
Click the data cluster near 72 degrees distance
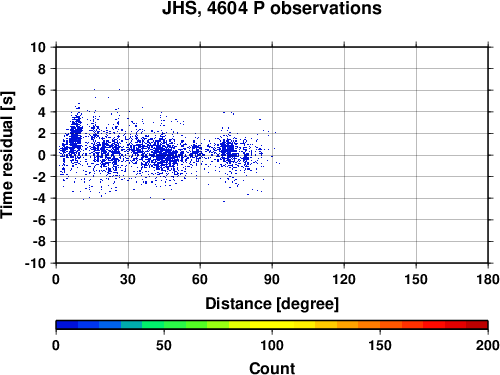[228, 149]
